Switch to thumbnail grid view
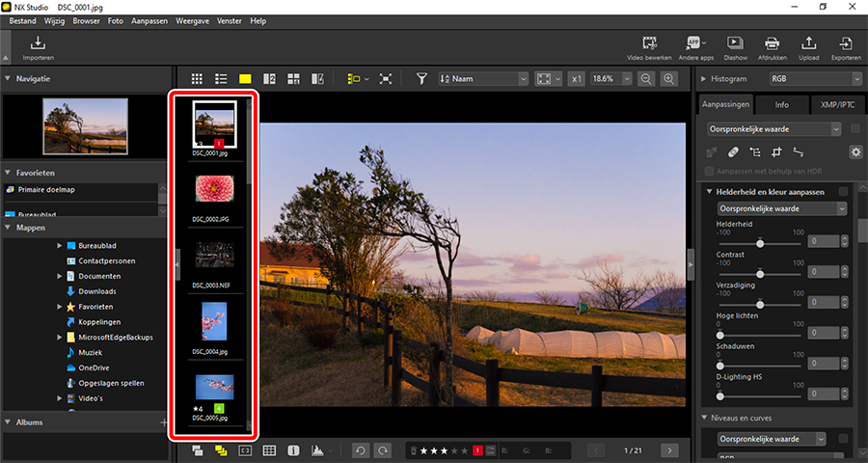 pos(197,79)
